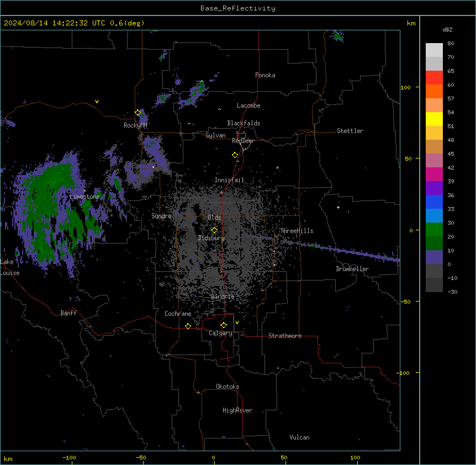Click the Base_Reflectivity title text
The width and height of the screenshot is (476, 465).
(x=238, y=8)
